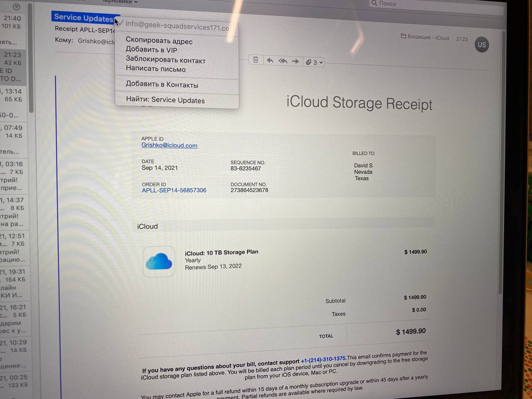Open the attachments paperclip dropdown showing 3
This screenshot has height=399, width=532.
pos(314,62)
